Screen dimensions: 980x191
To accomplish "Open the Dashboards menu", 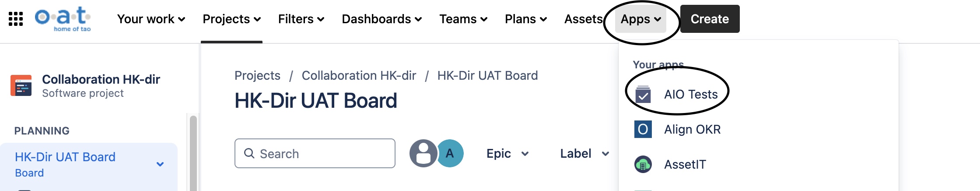I will tap(381, 19).
